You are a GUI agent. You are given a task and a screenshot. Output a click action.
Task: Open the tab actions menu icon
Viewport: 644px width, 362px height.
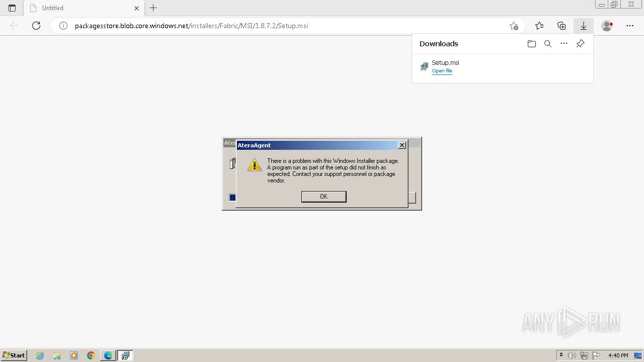[x=12, y=8]
